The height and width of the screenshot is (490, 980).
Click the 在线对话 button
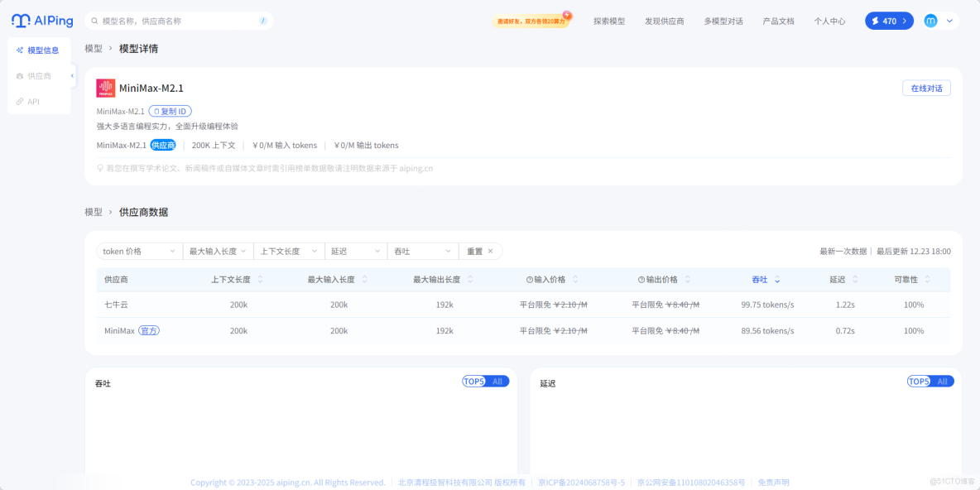[x=926, y=87]
